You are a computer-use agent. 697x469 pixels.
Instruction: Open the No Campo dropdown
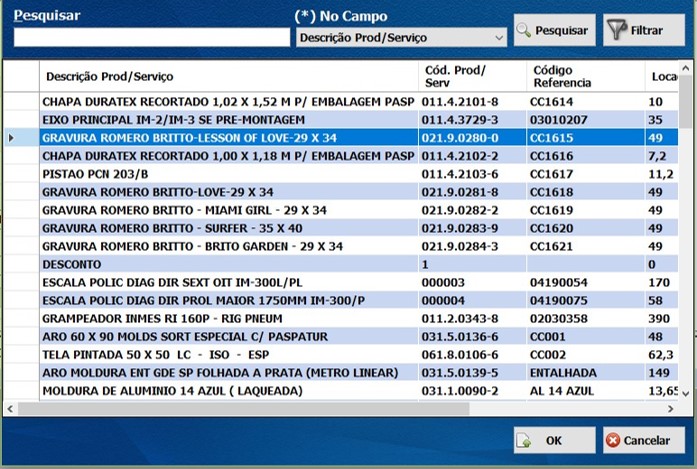(x=499, y=38)
